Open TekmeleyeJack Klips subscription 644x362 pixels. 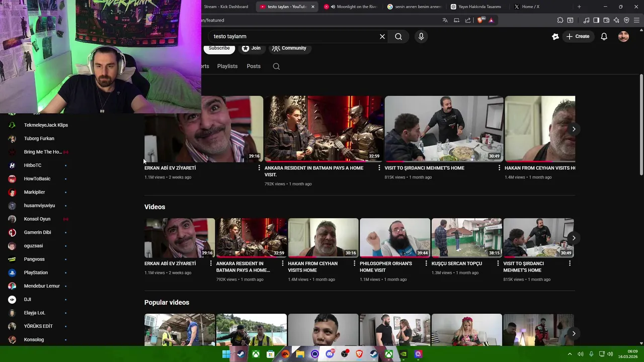(46, 125)
